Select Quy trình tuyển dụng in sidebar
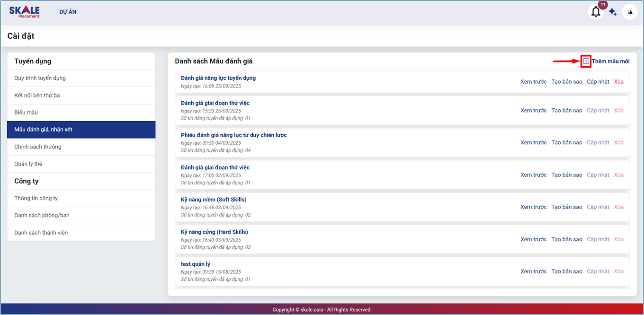Viewport: 644px width, 315px height. (x=40, y=78)
